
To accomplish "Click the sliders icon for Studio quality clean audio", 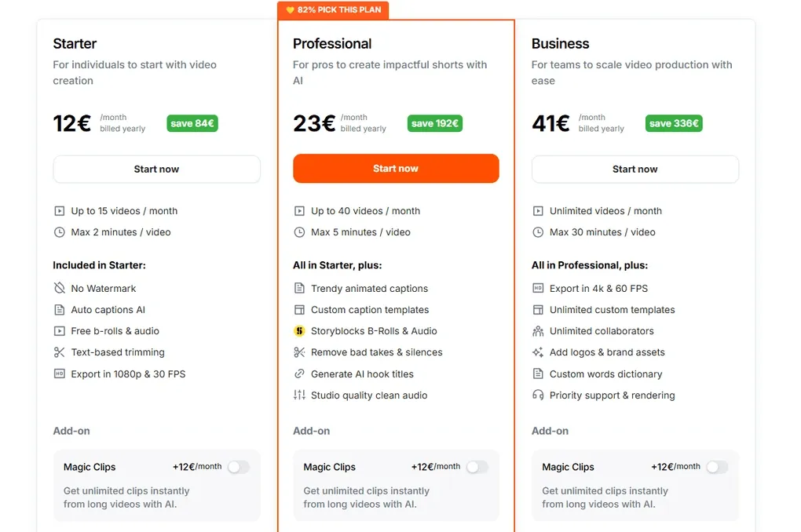I will tap(299, 395).
